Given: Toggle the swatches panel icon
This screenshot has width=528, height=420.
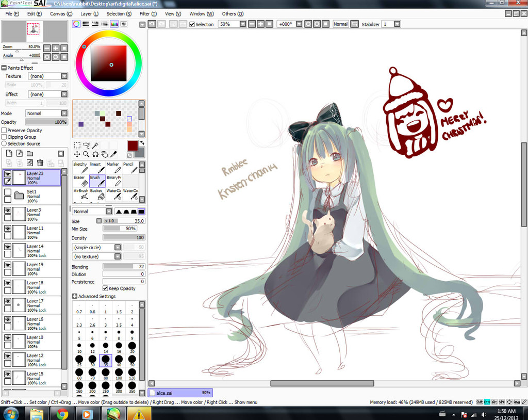Looking at the screenshot, I should [x=114, y=24].
